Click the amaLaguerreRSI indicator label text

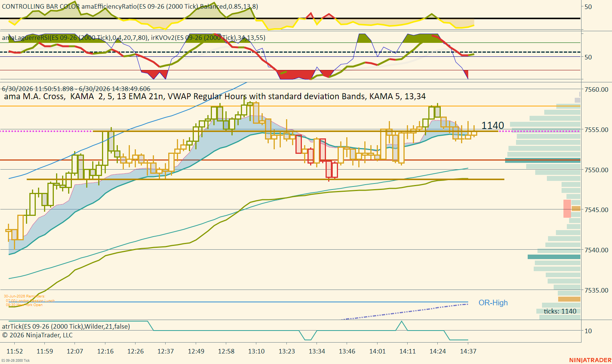(134, 38)
